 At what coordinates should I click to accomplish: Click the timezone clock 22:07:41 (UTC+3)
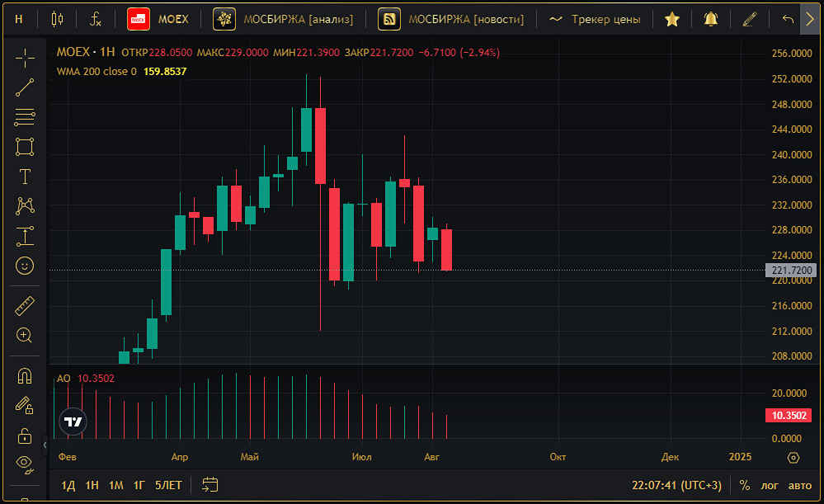[x=676, y=485]
